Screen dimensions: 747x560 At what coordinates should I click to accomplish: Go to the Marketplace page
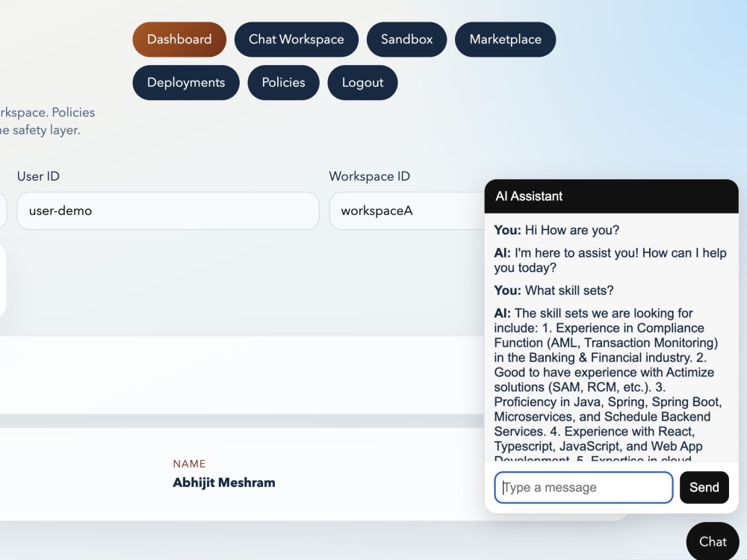coord(506,40)
